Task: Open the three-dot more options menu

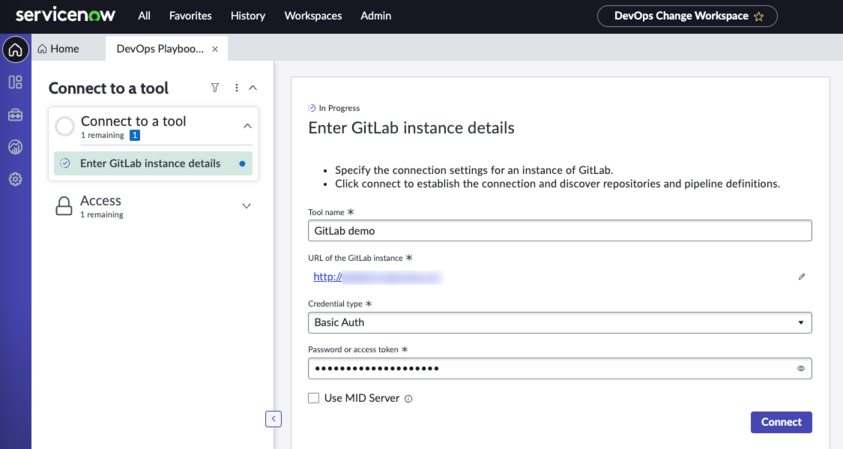Action: coord(237,88)
